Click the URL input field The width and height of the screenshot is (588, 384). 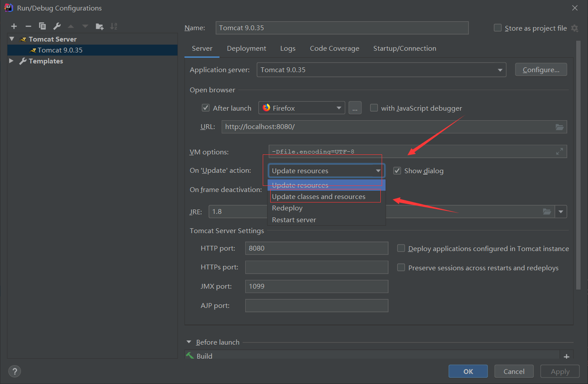394,127
